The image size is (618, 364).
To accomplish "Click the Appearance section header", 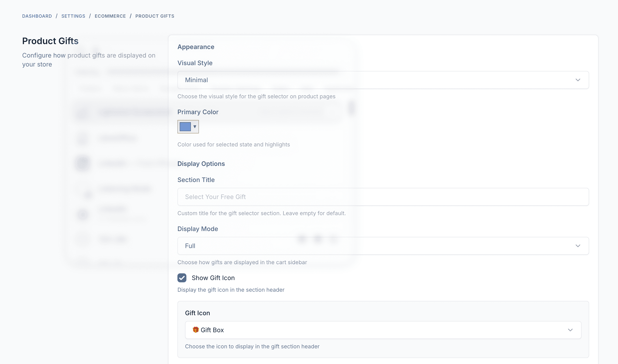I will pos(196,47).
